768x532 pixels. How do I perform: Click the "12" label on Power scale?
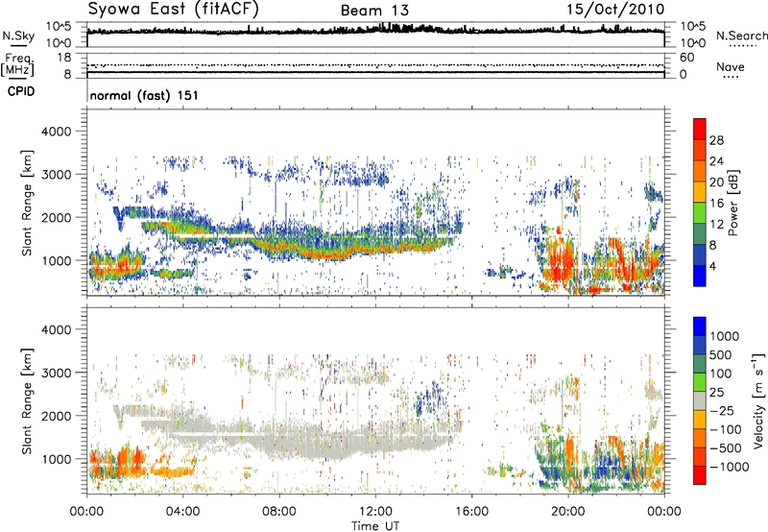pos(716,225)
